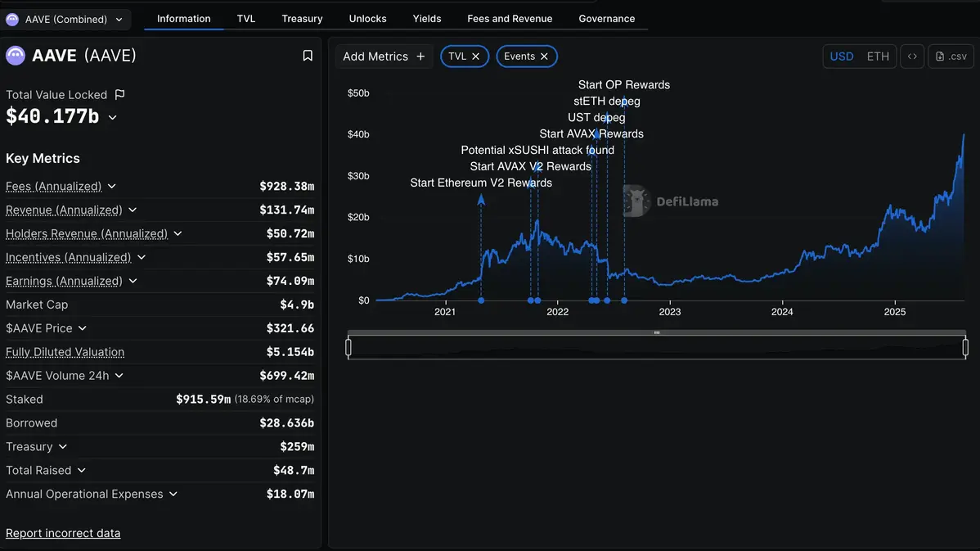Click the bookmark icon beside AAVE title
The height and width of the screenshot is (551, 980).
pos(308,56)
